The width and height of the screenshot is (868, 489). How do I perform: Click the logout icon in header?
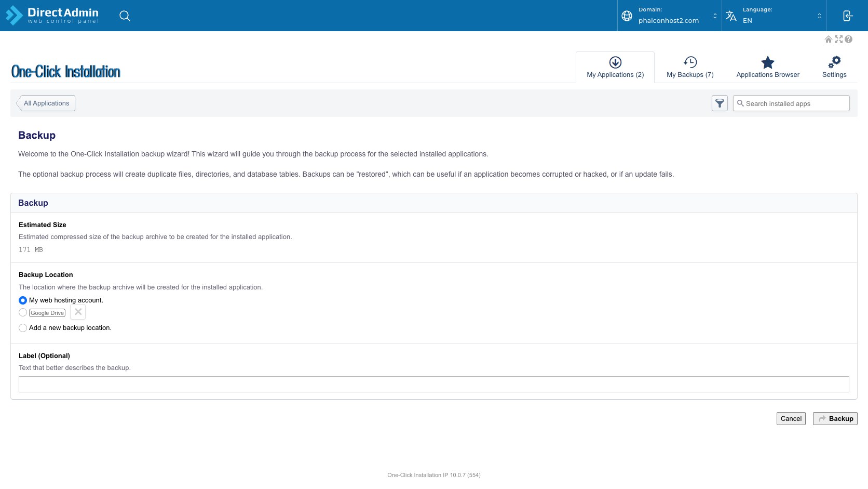(x=848, y=16)
